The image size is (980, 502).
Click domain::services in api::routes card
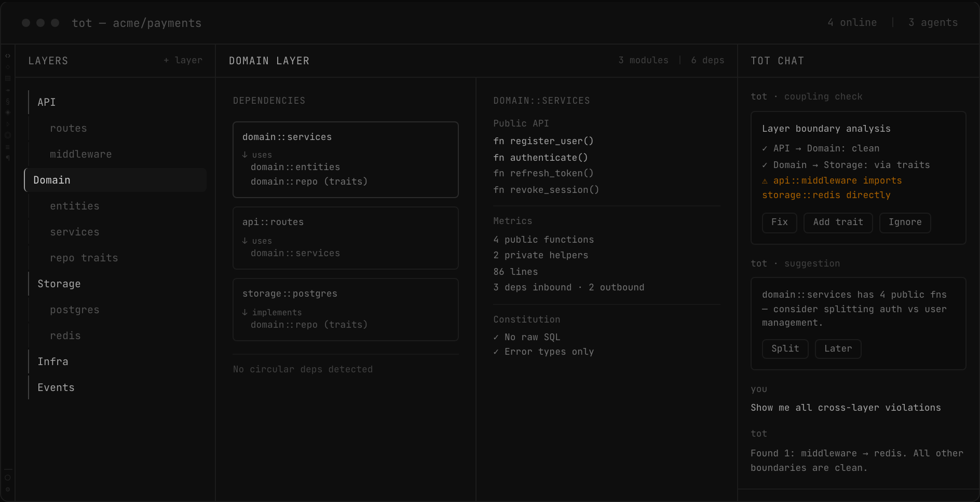pyautogui.click(x=295, y=253)
